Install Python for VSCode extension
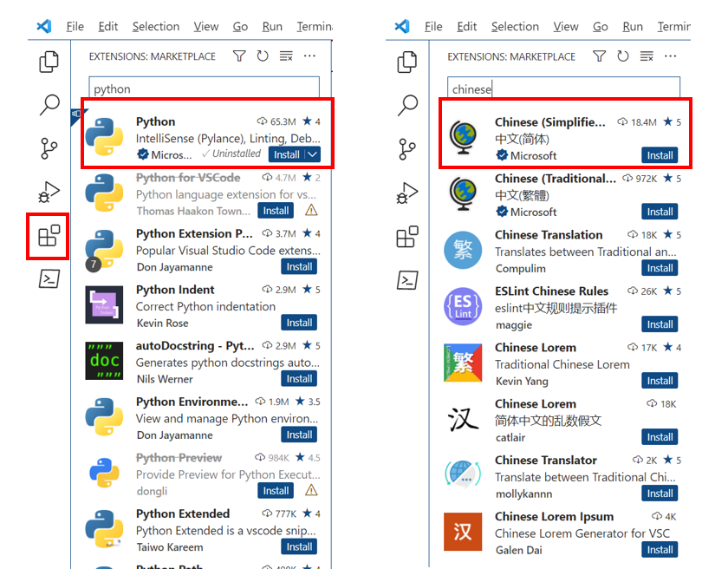Image resolution: width=728 pixels, height=582 pixels. 276,211
